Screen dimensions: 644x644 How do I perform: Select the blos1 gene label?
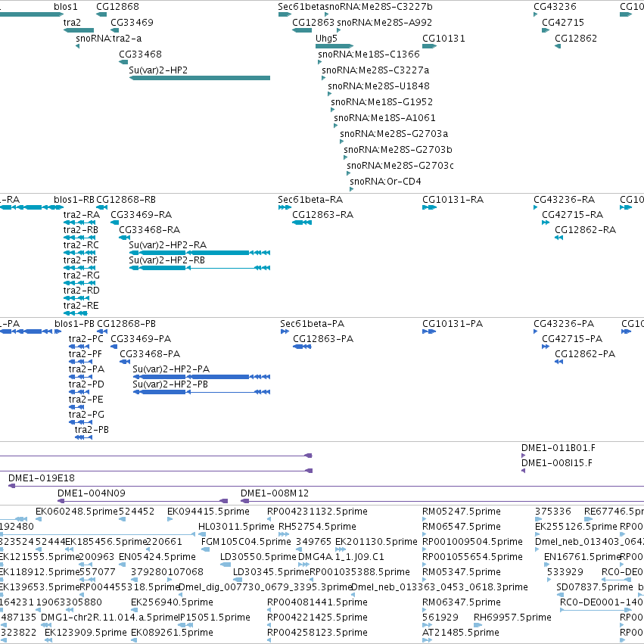point(65,7)
